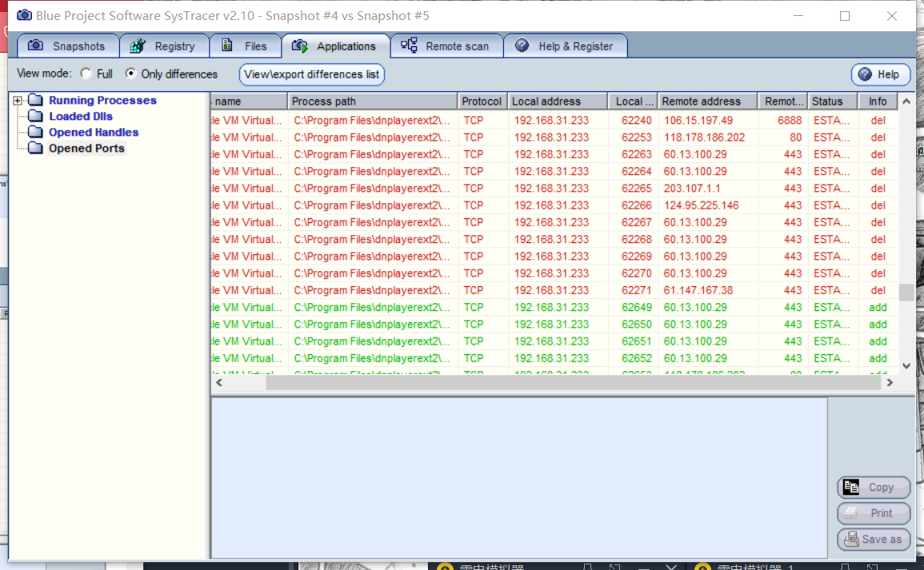Click the vertical scrollbar down arrow
This screenshot has height=570, width=924.
pyautogui.click(x=906, y=365)
